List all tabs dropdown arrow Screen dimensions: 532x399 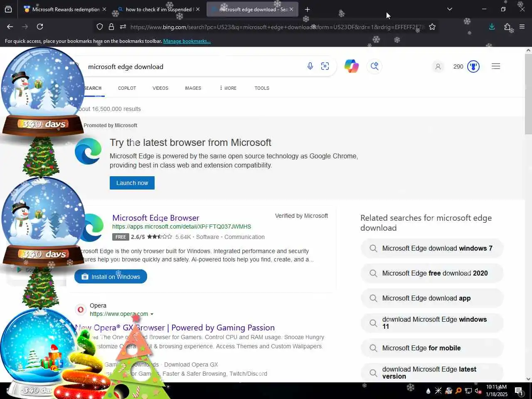(449, 9)
